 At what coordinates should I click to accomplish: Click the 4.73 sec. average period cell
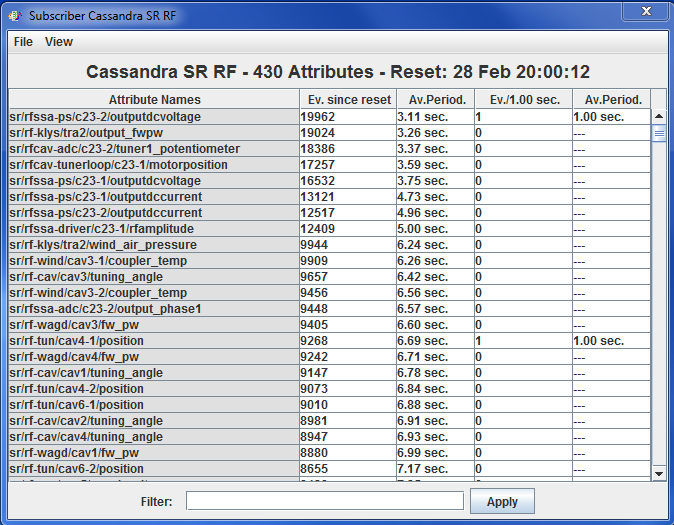pos(436,196)
